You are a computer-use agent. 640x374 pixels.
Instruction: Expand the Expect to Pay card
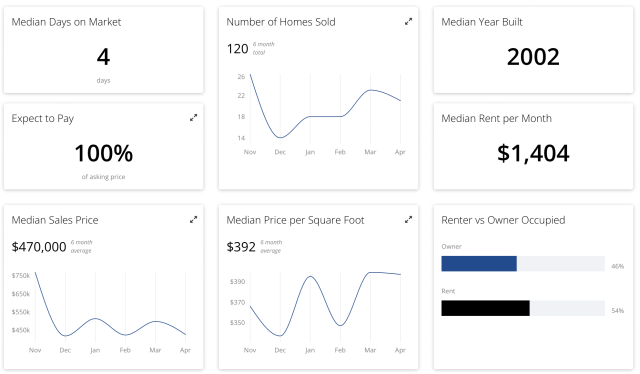coord(193,118)
